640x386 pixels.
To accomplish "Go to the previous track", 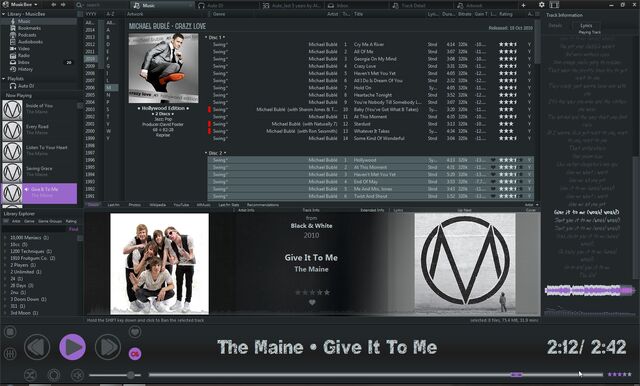I will click(x=37, y=347).
